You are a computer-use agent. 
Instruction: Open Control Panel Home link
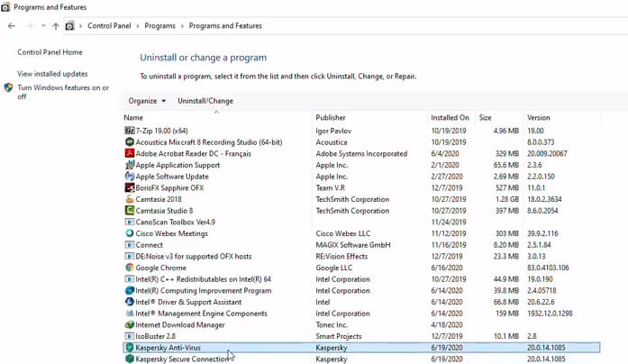tap(50, 52)
